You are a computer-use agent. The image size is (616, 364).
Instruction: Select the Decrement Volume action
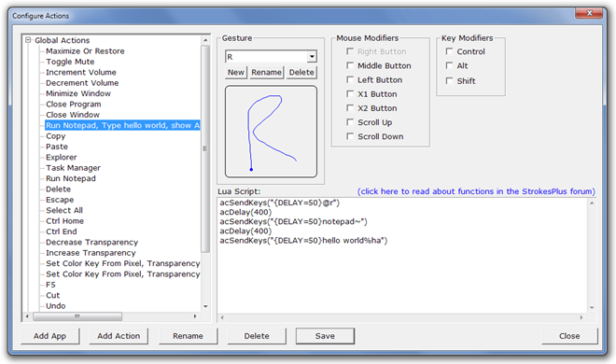82,83
